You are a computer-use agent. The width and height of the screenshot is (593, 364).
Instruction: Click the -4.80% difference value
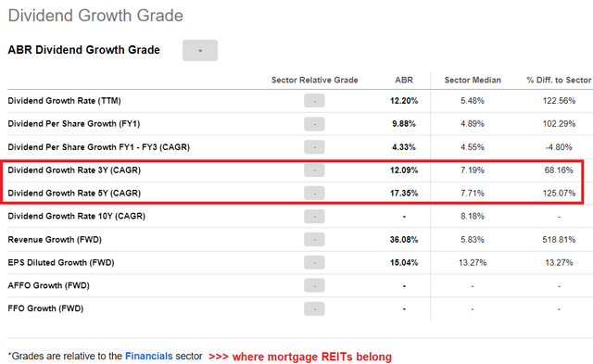(559, 147)
